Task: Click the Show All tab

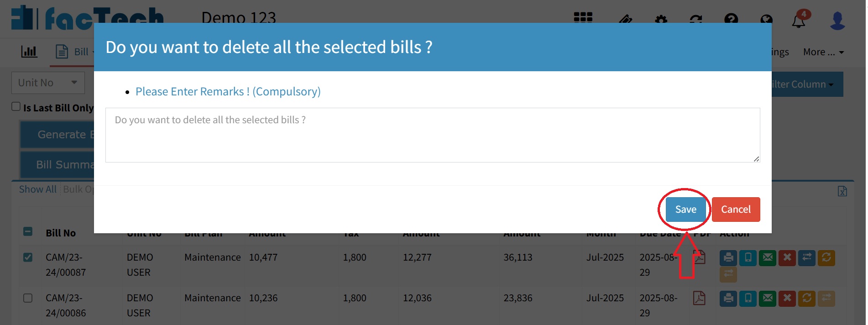Action: pyautogui.click(x=38, y=189)
